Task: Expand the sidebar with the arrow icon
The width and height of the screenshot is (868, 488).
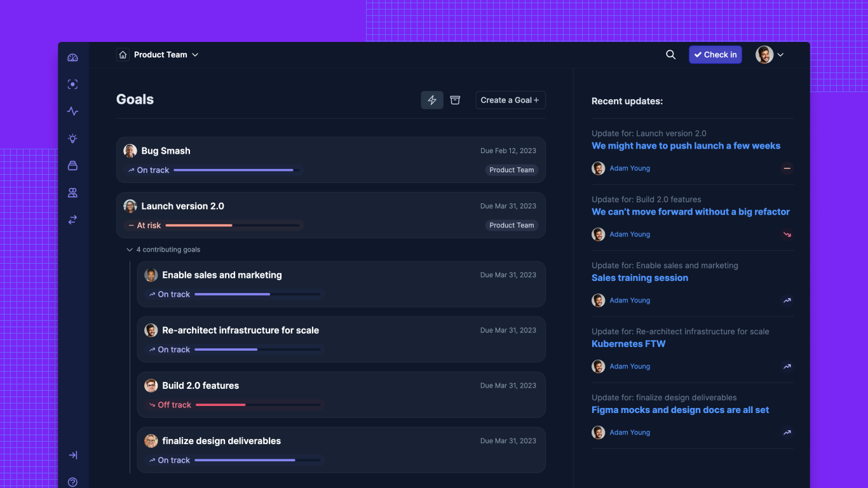Action: [x=72, y=455]
